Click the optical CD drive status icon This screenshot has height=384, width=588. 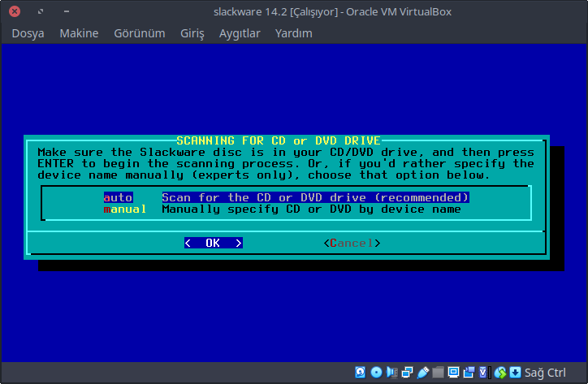coord(376,373)
